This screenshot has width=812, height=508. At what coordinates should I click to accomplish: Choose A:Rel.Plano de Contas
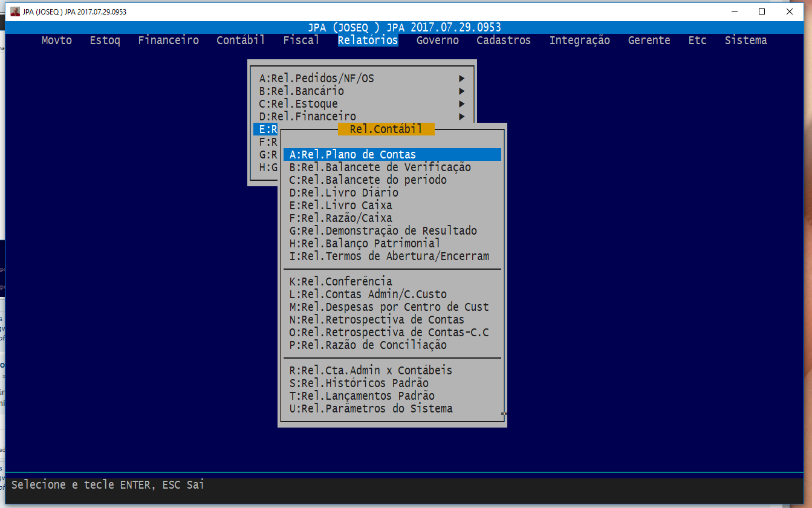[392, 155]
